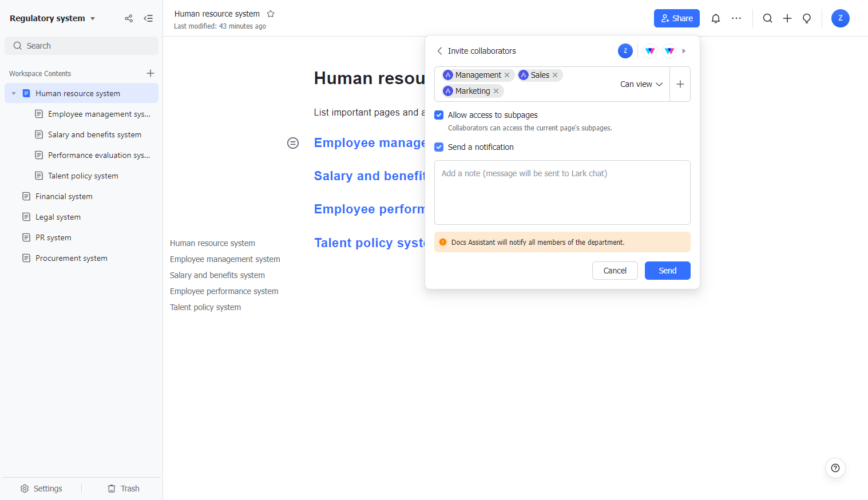Jump to Employee management system outline entry
This screenshot has width=868, height=500.
click(225, 259)
